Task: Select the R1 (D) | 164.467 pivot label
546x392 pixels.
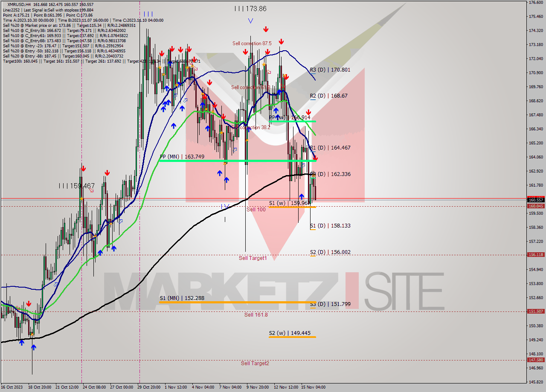Action: click(330, 148)
